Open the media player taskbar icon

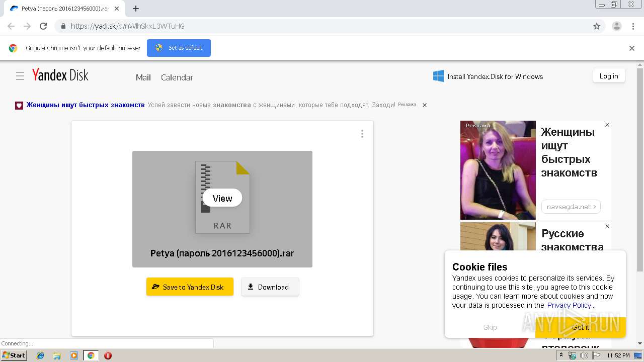[74, 355]
